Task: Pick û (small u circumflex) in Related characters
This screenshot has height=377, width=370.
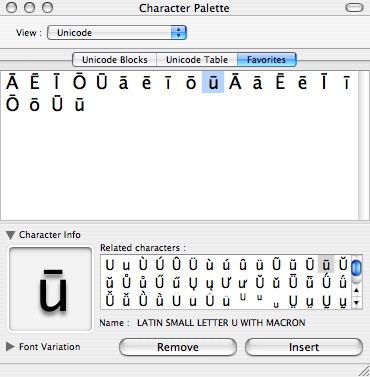Action: pos(243,265)
